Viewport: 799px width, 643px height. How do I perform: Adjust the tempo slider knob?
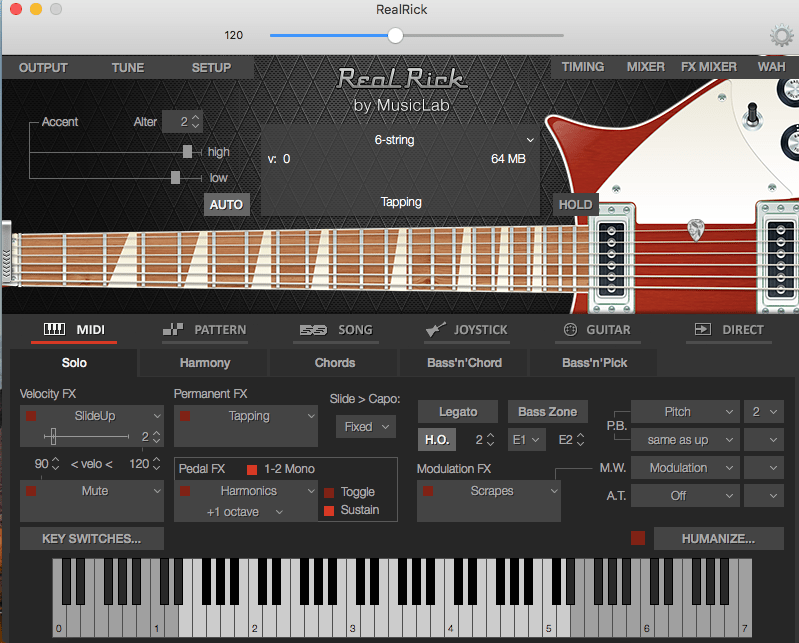(395, 35)
